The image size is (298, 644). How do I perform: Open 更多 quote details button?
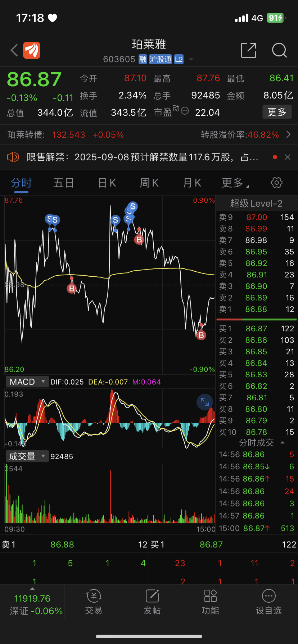coord(277,112)
